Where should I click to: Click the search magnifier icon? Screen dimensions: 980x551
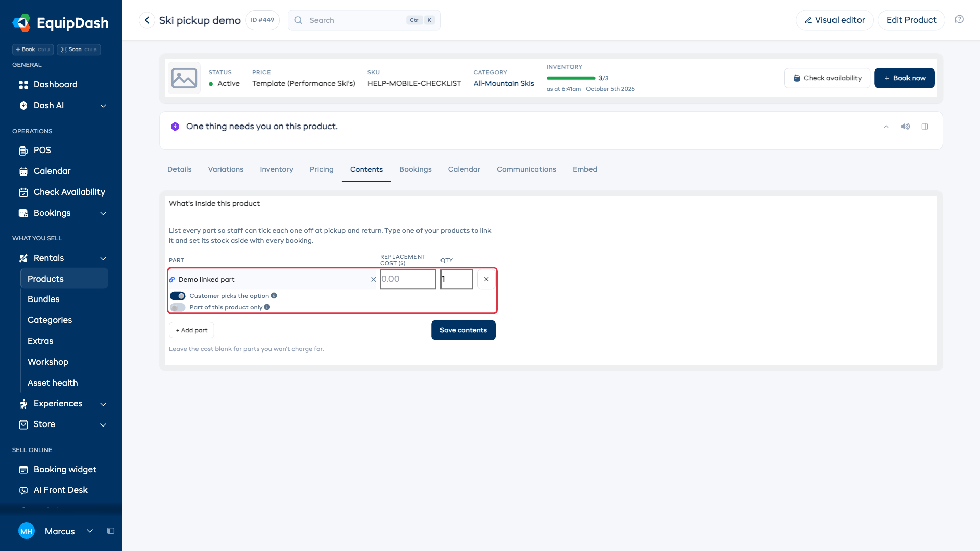(x=299, y=20)
